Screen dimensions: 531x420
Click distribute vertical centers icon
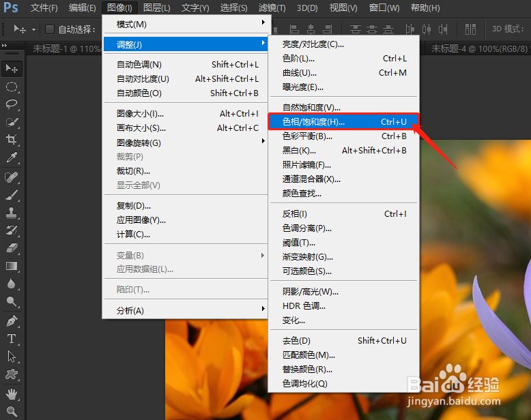(x=372, y=29)
